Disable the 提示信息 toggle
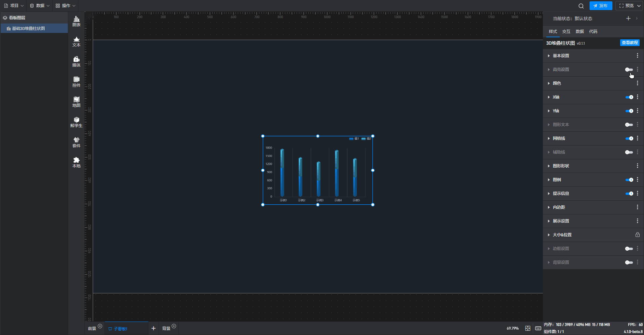The image size is (644, 335). [629, 194]
